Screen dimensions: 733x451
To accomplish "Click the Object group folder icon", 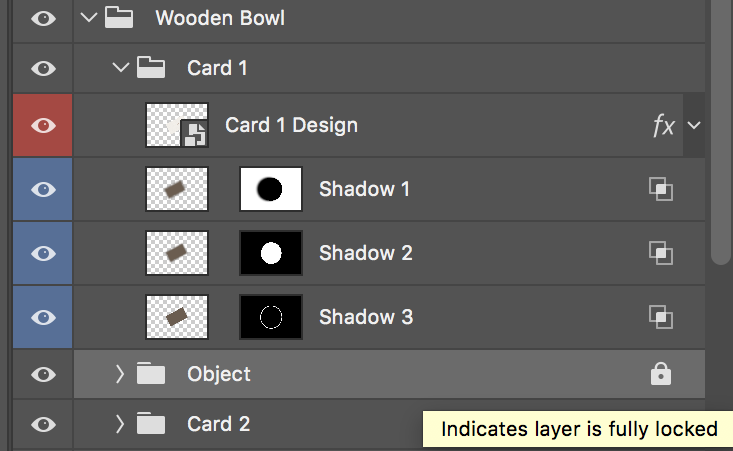I will coord(151,374).
